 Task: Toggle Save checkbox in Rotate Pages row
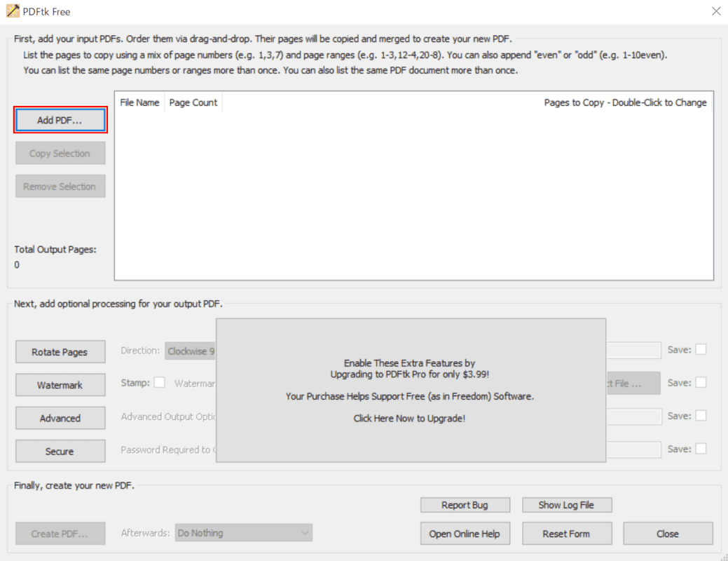701,349
